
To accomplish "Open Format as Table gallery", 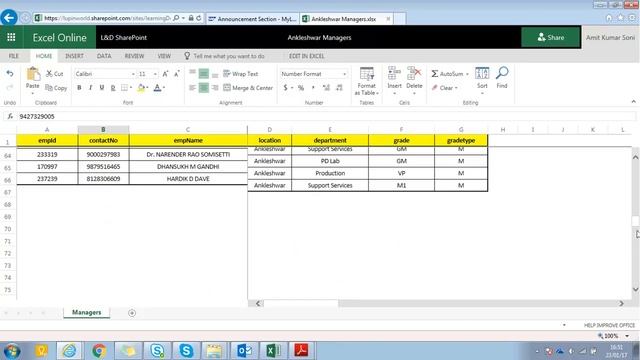I will 367,81.
